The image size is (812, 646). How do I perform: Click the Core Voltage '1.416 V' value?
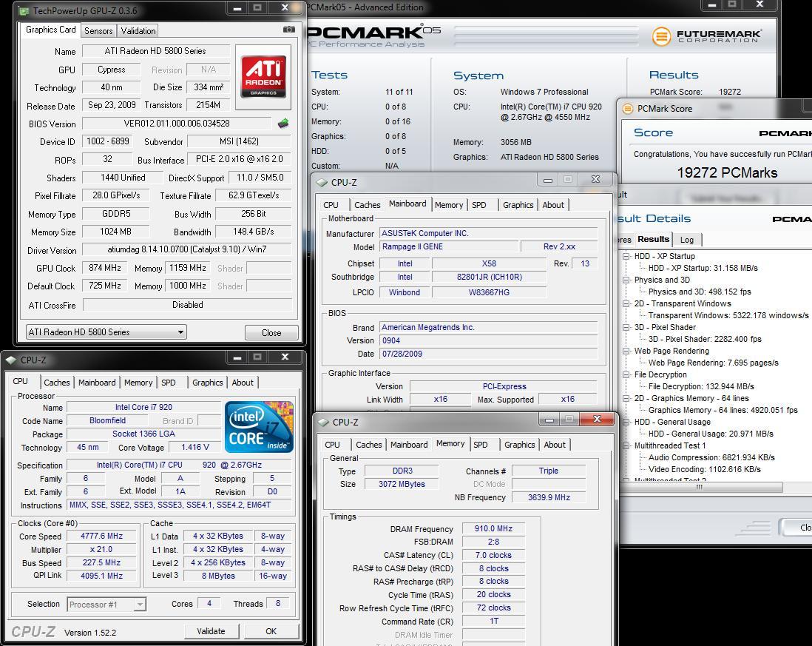click(195, 447)
